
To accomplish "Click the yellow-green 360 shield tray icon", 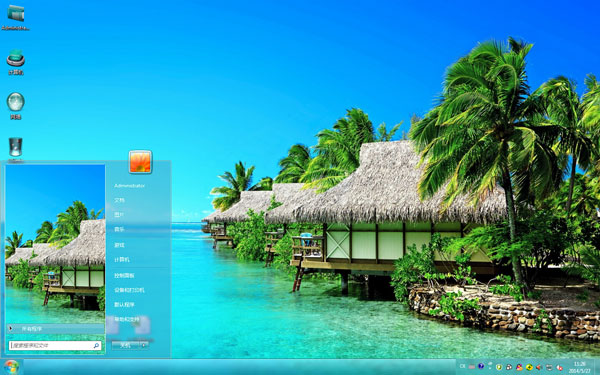I will pyautogui.click(x=499, y=367).
